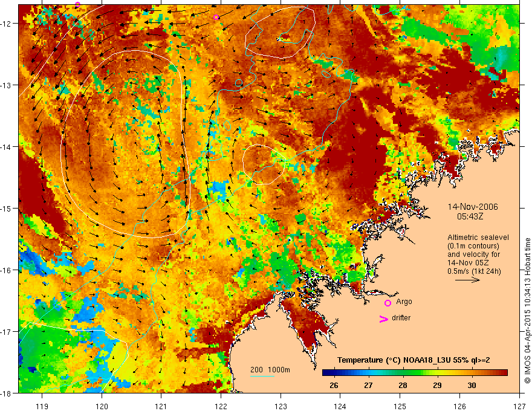The image size is (532, 411).
Task: Click the "200 1000m" bathymetry label
Action: [270, 370]
